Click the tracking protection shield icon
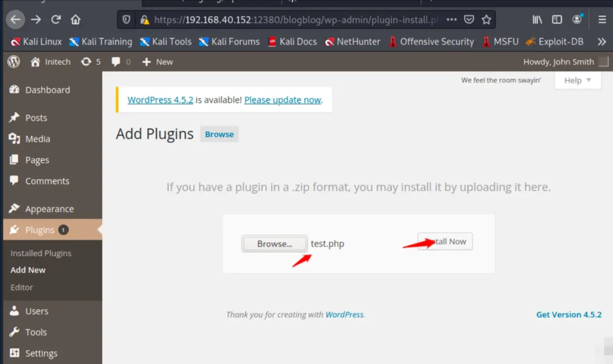The height and width of the screenshot is (364, 613). pos(127,20)
